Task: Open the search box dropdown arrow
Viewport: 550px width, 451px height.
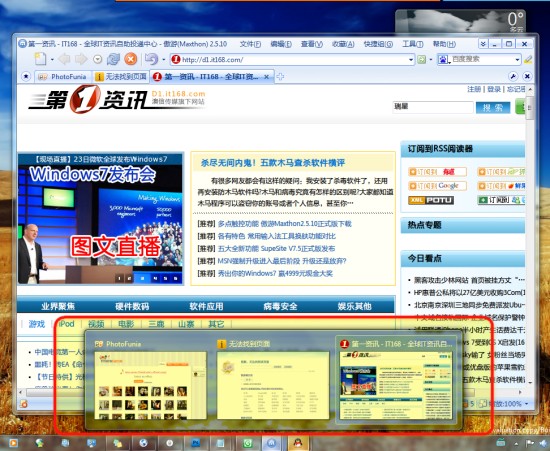Action: [x=517, y=60]
